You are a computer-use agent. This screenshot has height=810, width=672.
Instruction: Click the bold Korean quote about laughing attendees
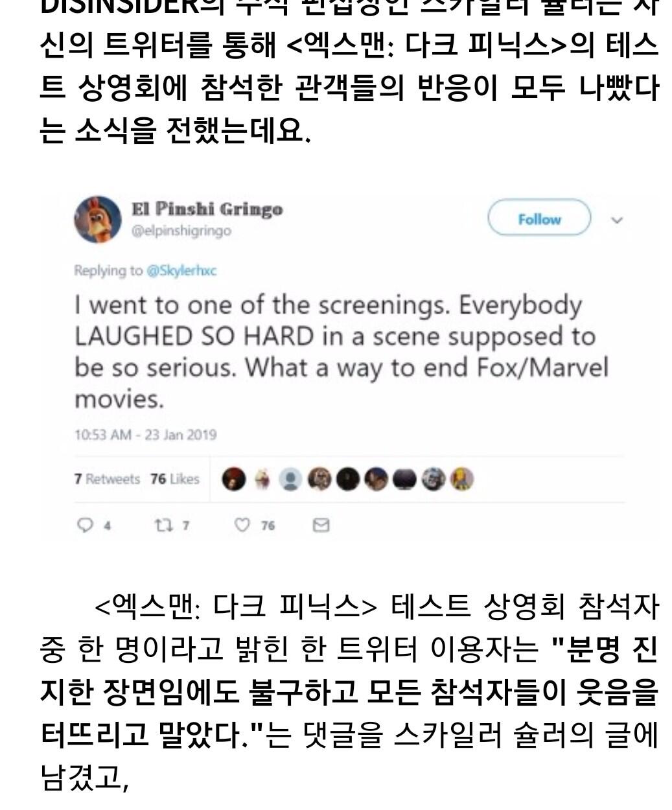pyautogui.click(x=350, y=695)
